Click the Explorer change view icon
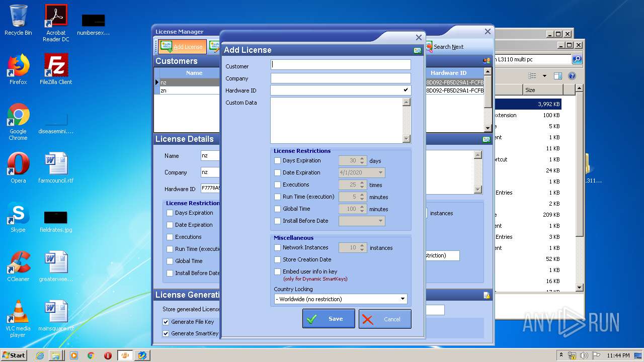This screenshot has width=644, height=362. tap(532, 76)
